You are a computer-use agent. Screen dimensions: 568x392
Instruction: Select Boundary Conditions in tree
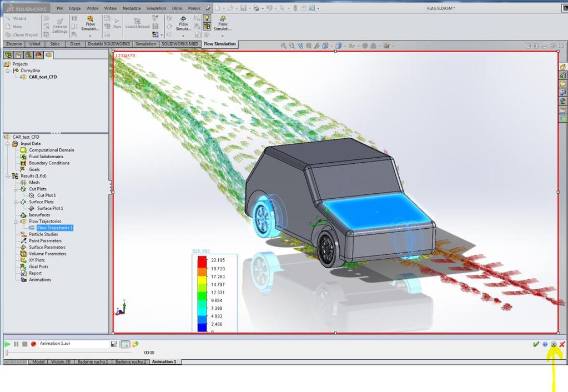(49, 163)
